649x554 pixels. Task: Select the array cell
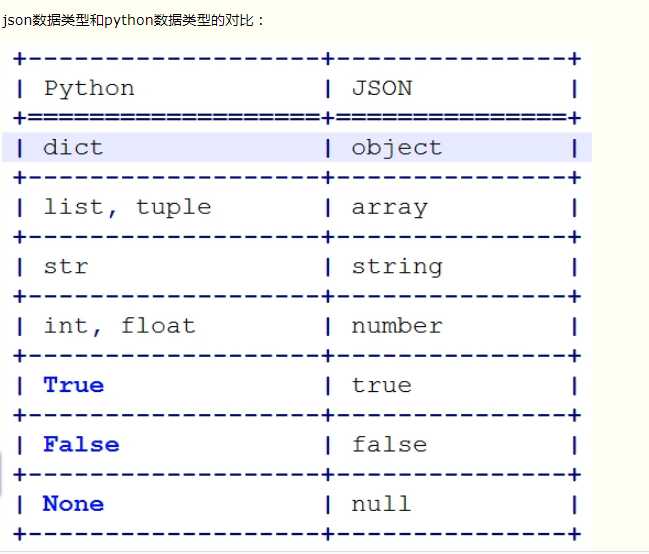[389, 207]
